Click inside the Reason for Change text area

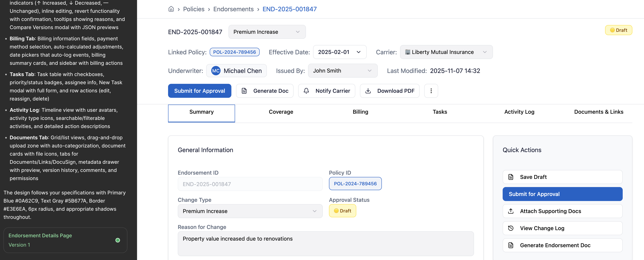(x=325, y=244)
